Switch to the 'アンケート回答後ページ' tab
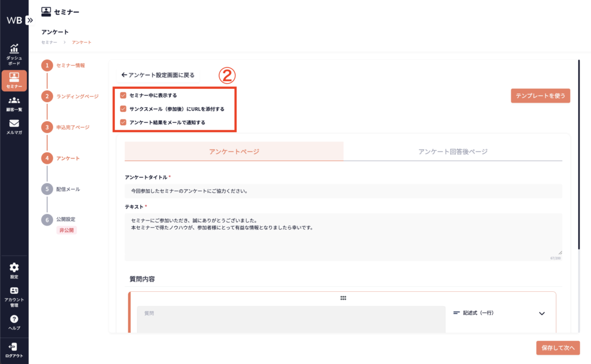Viewport: 591px width, 364px height. [452, 151]
